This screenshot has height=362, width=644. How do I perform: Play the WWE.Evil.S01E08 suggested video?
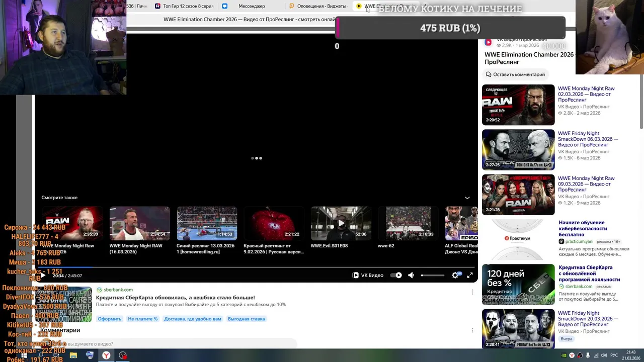(x=341, y=223)
